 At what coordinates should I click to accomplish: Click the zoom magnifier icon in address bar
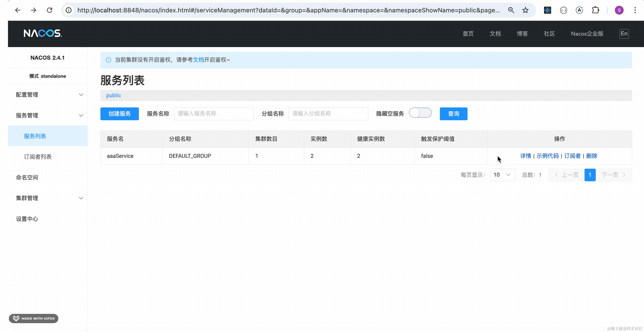click(511, 10)
